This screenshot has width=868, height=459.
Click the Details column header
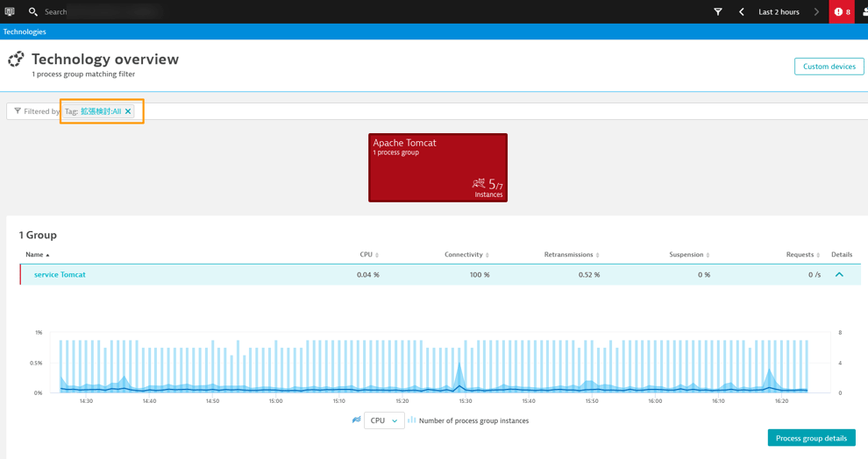(x=842, y=254)
